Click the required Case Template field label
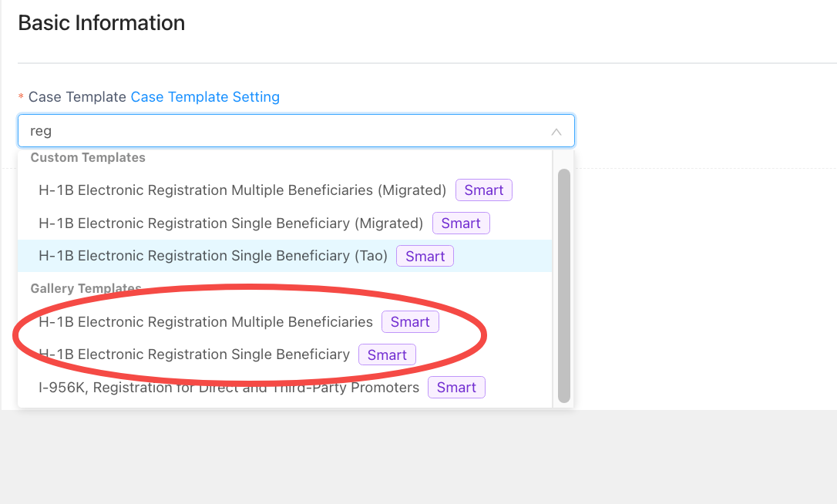 click(77, 97)
